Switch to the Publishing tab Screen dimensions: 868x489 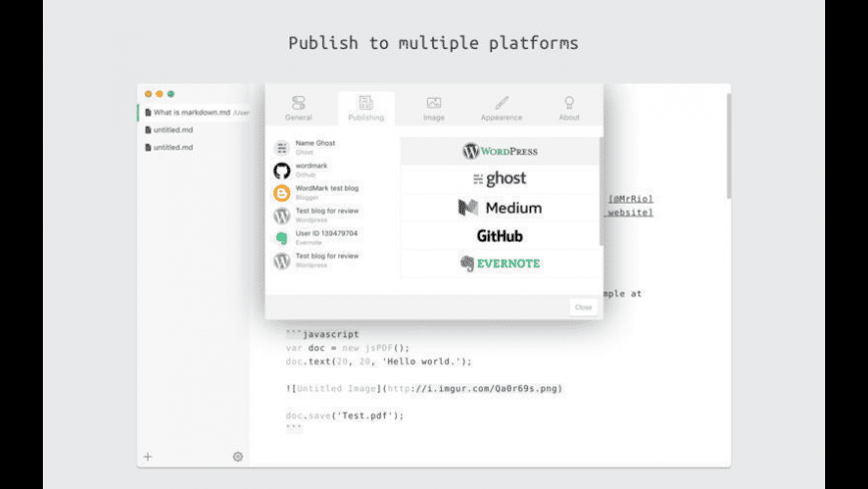(x=366, y=109)
